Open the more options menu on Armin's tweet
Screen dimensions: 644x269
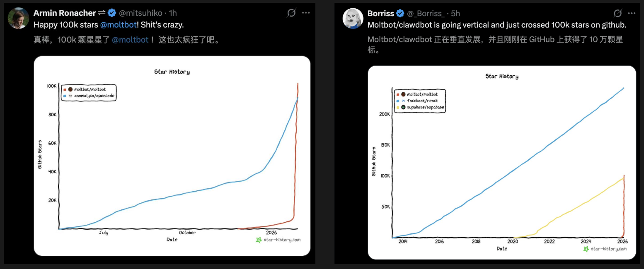(x=306, y=13)
